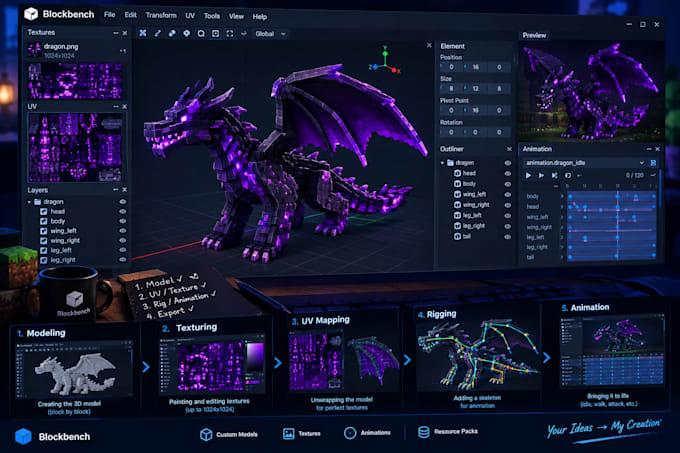Click the Custom Models cube icon in footer
Screen dimensions: 680x453
point(206,434)
